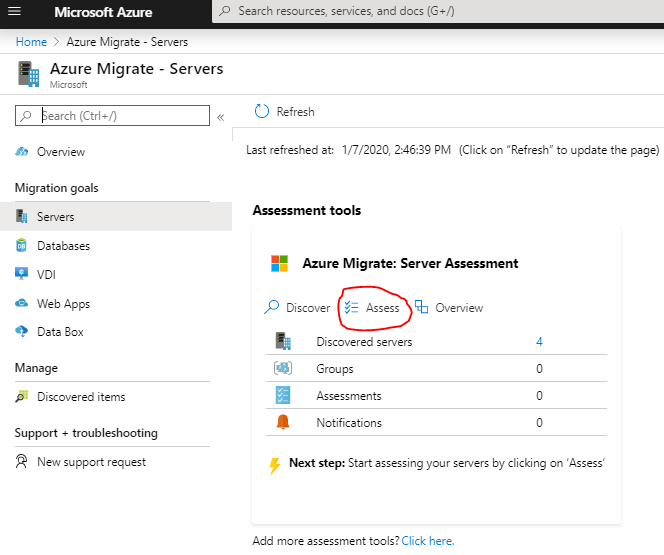664x555 pixels.
Task: Click the Assessments count 0
Action: (539, 396)
